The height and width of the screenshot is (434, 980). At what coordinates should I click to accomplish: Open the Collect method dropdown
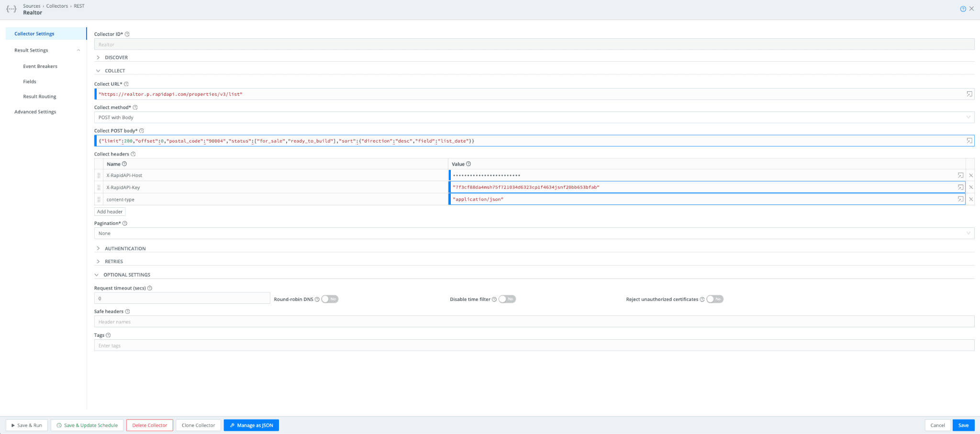tap(534, 118)
